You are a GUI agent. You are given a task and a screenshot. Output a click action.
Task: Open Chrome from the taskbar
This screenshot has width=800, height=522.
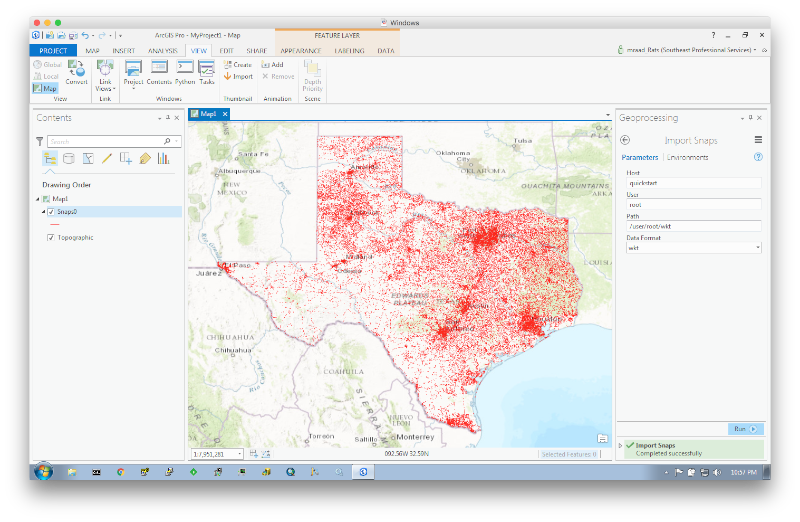click(x=120, y=472)
